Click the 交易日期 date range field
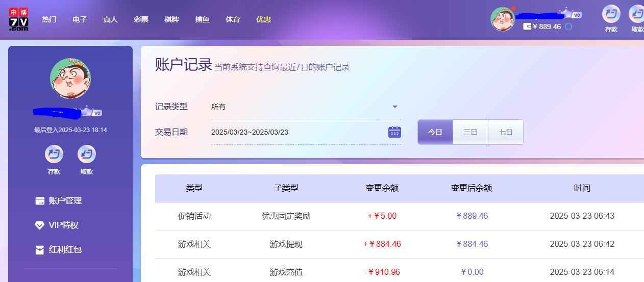644x282 pixels. [x=296, y=132]
